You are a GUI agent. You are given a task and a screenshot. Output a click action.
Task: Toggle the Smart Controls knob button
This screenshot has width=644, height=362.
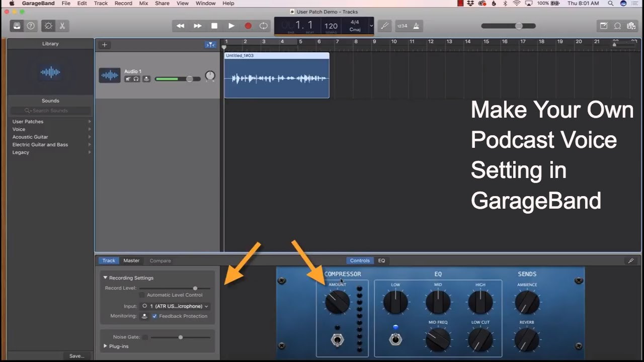pyautogui.click(x=48, y=26)
